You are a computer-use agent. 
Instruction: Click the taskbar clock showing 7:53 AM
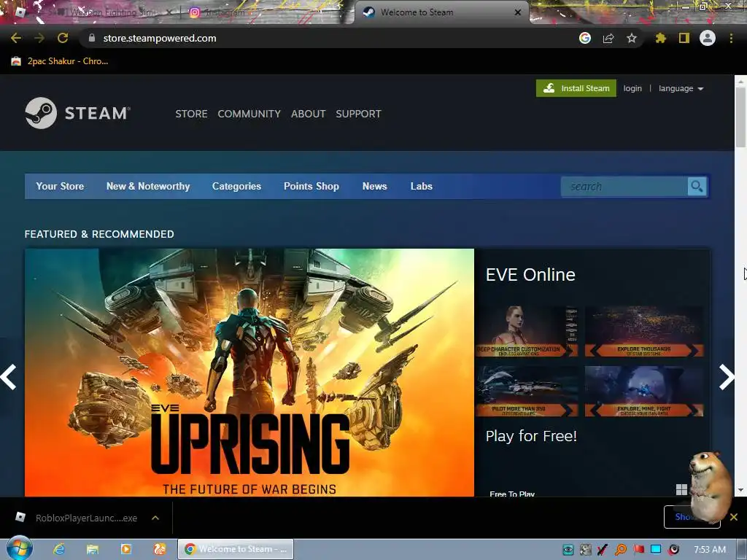coord(709,550)
